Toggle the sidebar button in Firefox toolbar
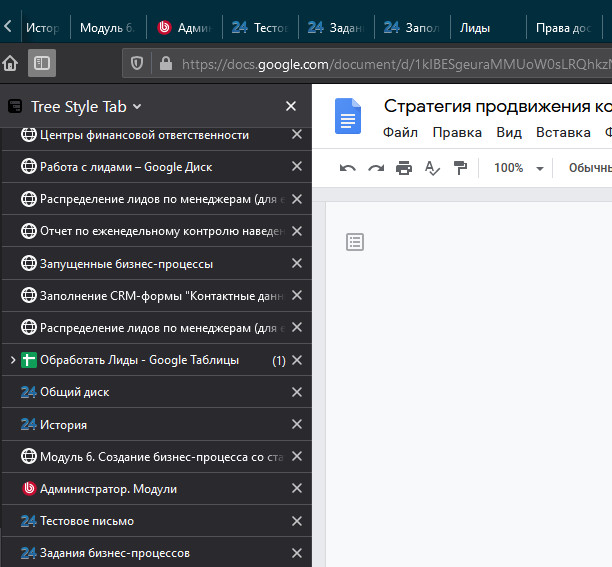The image size is (612, 567). (41, 63)
